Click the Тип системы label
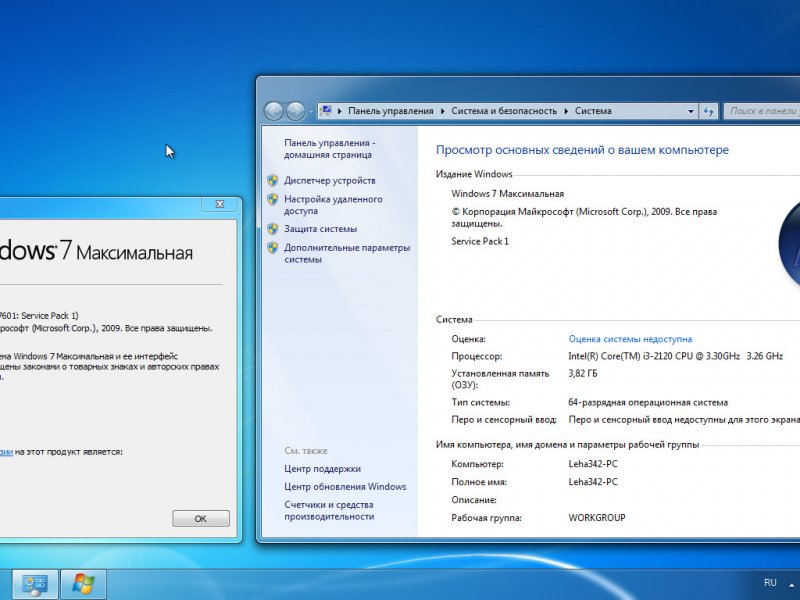The image size is (800, 600). click(x=481, y=402)
